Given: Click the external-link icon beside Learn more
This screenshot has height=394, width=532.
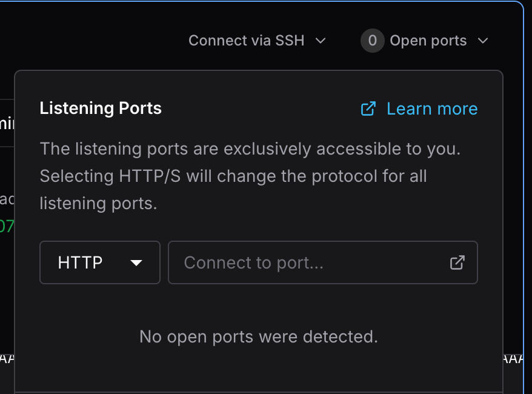Looking at the screenshot, I should (x=368, y=109).
